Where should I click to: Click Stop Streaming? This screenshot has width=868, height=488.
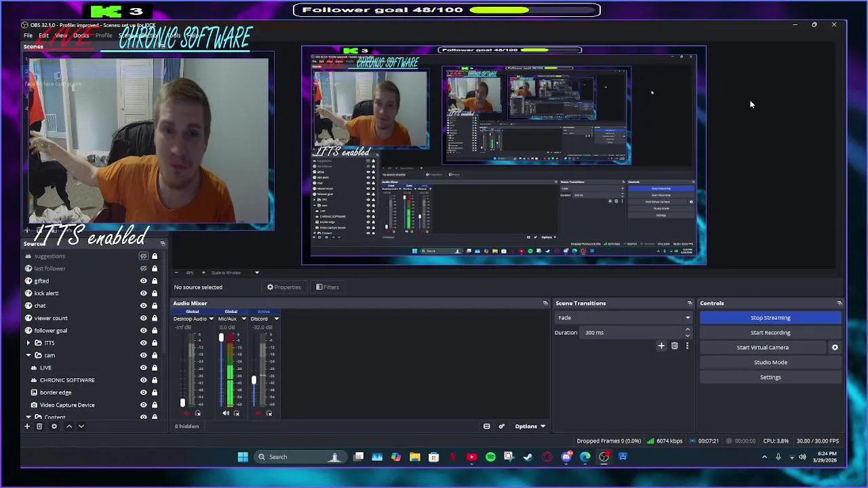770,318
